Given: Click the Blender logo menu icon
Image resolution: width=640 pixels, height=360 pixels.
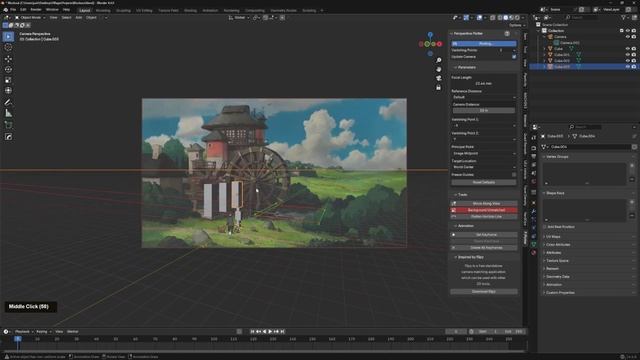Looking at the screenshot, I should pyautogui.click(x=5, y=9).
